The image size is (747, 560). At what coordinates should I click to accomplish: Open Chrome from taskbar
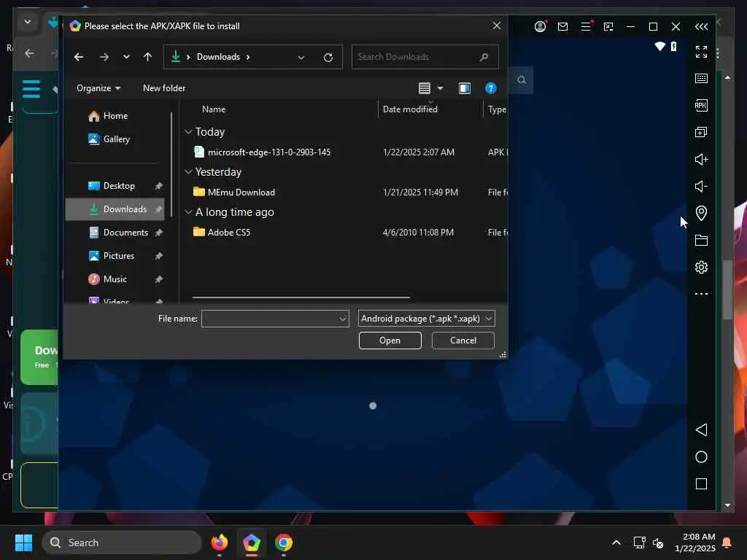(284, 542)
